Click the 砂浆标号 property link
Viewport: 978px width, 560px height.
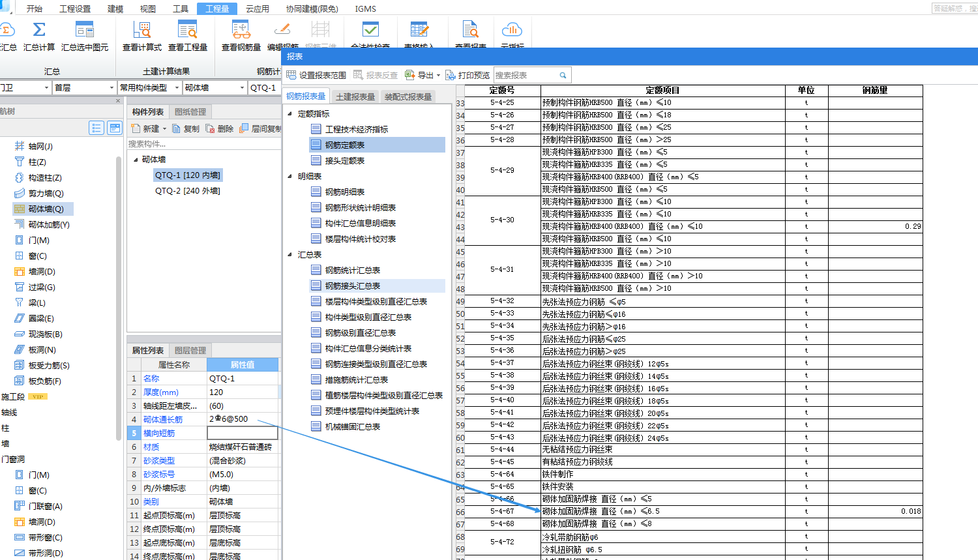(x=159, y=474)
